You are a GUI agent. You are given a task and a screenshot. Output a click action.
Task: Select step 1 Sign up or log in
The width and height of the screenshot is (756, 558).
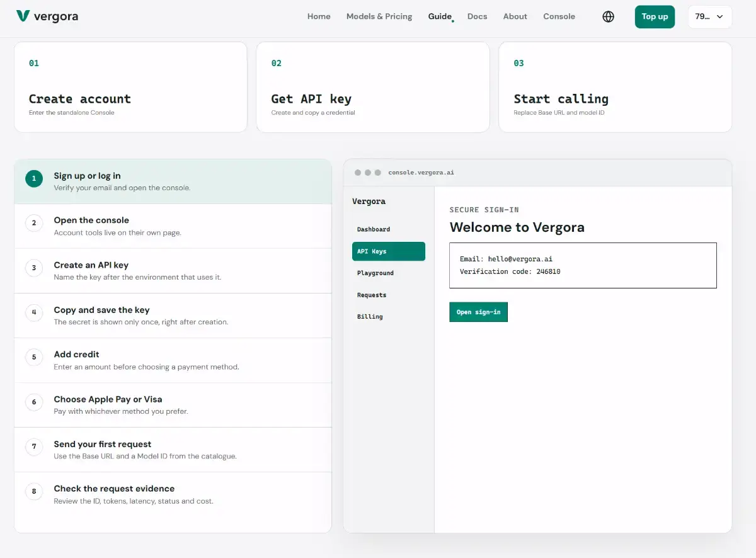pyautogui.click(x=173, y=181)
